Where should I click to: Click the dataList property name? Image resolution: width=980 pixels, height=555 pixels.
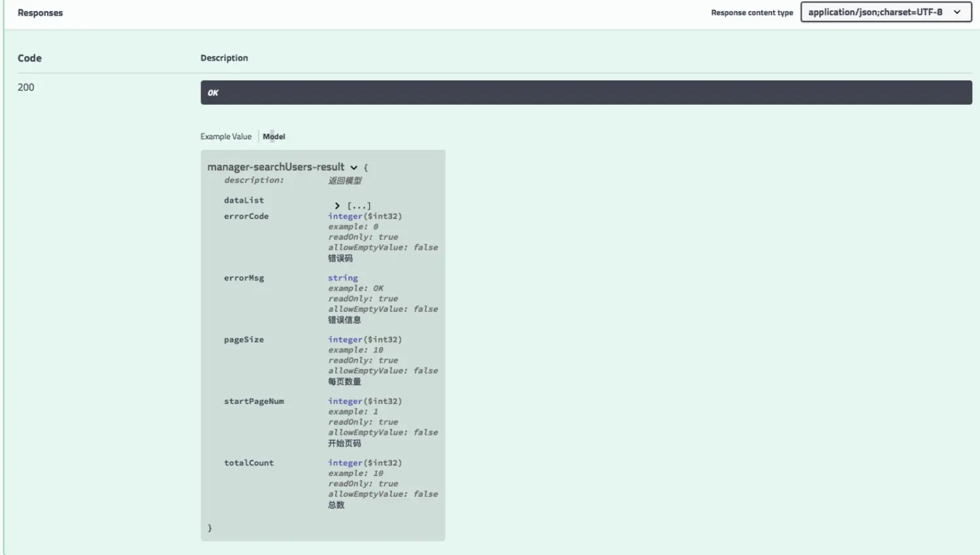pyautogui.click(x=244, y=200)
